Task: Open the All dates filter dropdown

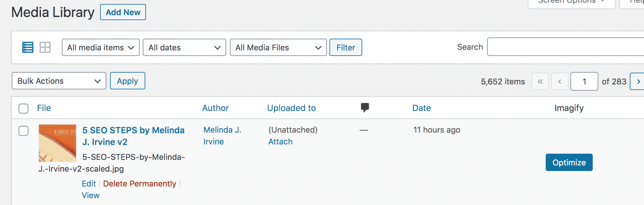Action: pyautogui.click(x=184, y=47)
